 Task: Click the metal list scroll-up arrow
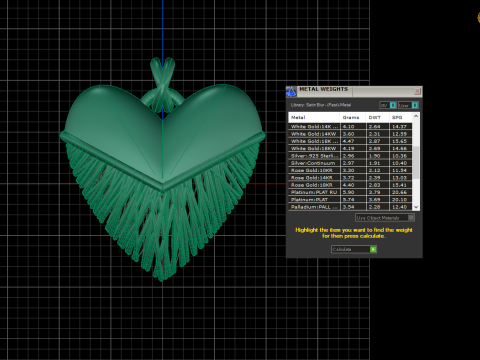416,116
